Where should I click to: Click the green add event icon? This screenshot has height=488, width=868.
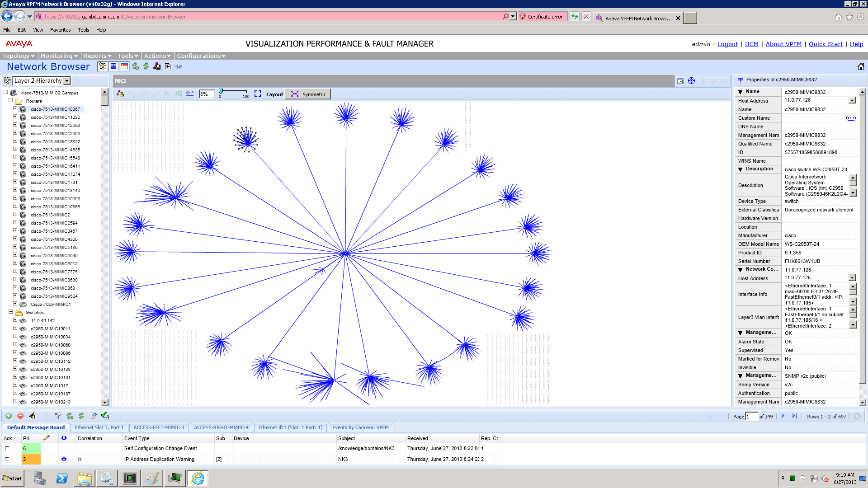point(9,416)
